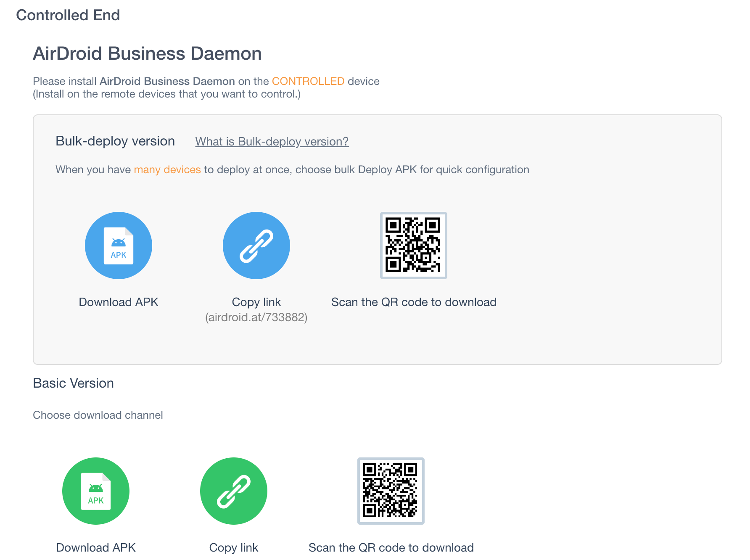
Task: Select the APK file icon under Basic Version
Action: click(95, 491)
